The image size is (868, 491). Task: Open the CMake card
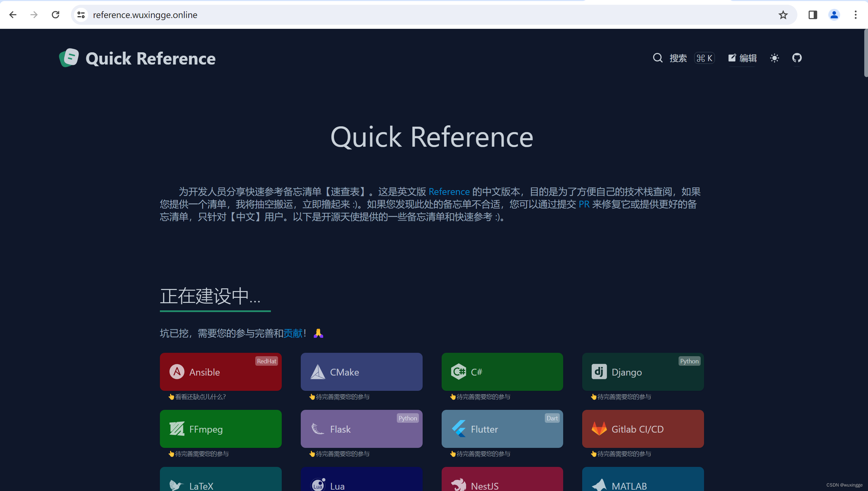[362, 372]
